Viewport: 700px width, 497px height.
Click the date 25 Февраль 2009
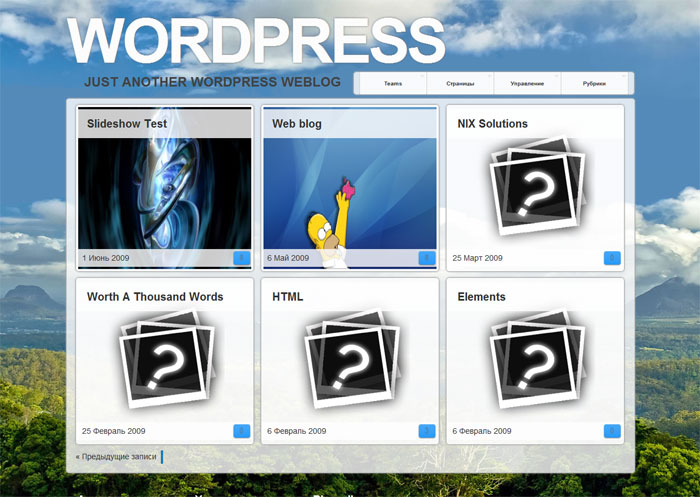point(113,431)
